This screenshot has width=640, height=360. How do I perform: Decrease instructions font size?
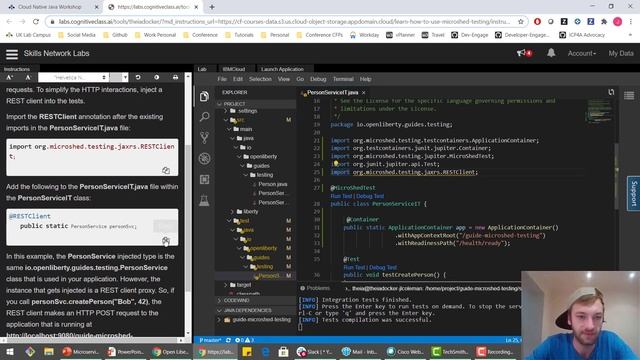coord(28,77)
